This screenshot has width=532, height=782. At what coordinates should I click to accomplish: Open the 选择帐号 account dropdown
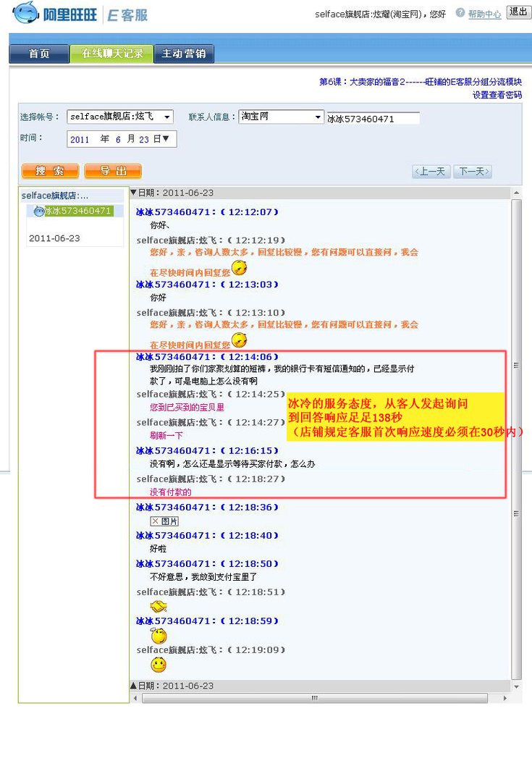[x=120, y=117]
